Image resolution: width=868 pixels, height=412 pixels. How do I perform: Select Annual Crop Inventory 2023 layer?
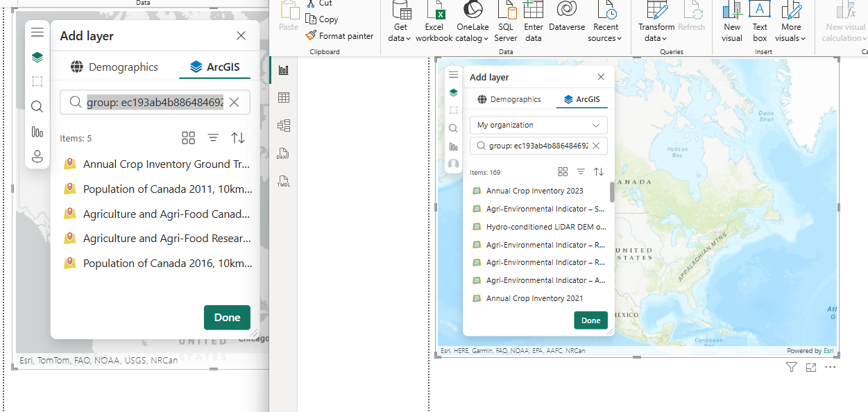527,191
